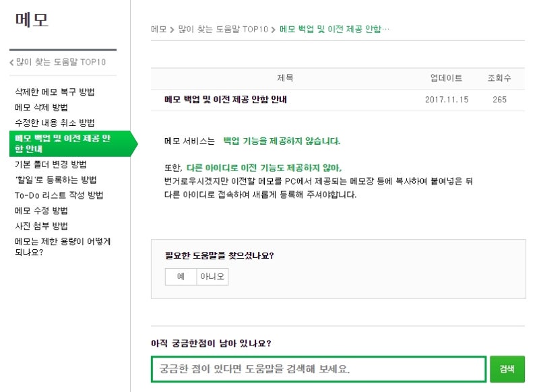The image size is (539, 392).
Task: Open 삭제한 메모 복구 방법 help topic
Action: pyautogui.click(x=55, y=92)
